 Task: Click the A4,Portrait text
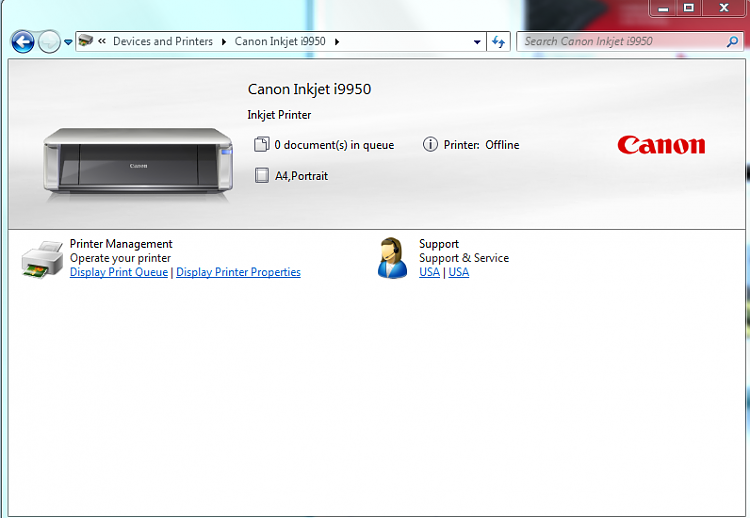(301, 176)
